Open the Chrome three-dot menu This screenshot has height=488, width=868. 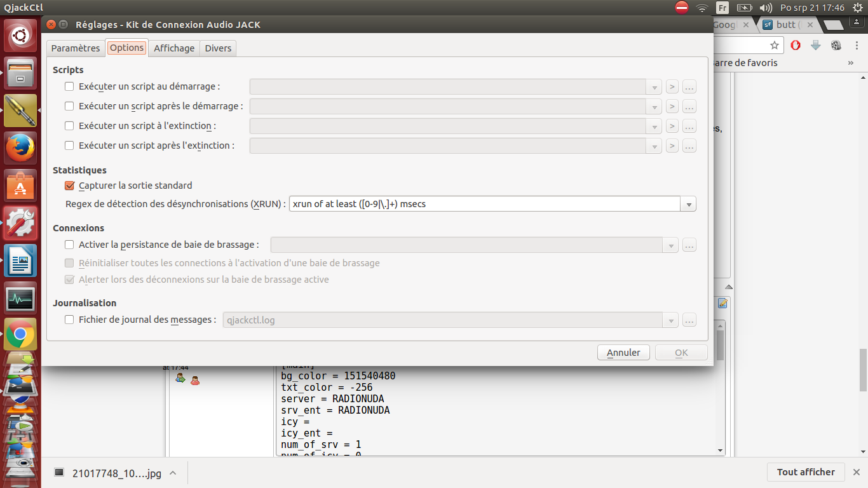pyautogui.click(x=858, y=45)
